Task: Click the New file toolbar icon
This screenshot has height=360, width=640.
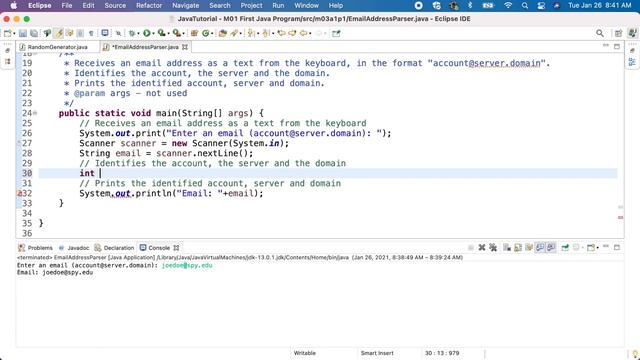Action: click(x=7, y=33)
